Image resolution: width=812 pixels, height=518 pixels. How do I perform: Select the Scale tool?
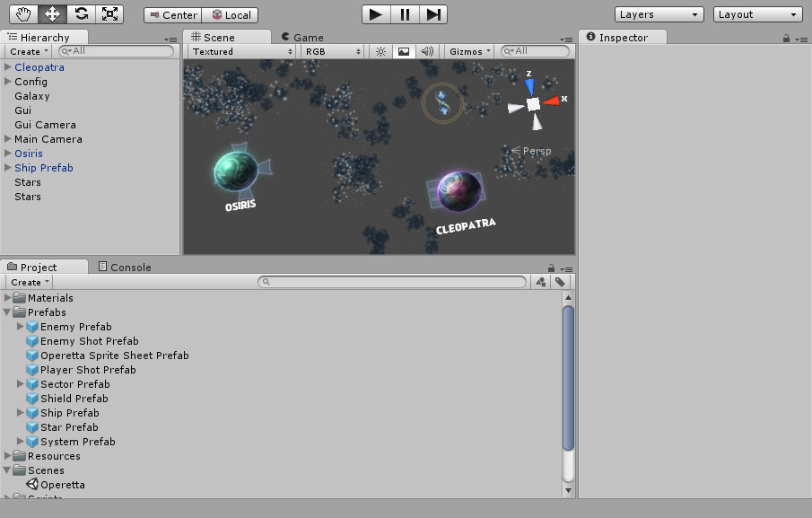point(109,14)
